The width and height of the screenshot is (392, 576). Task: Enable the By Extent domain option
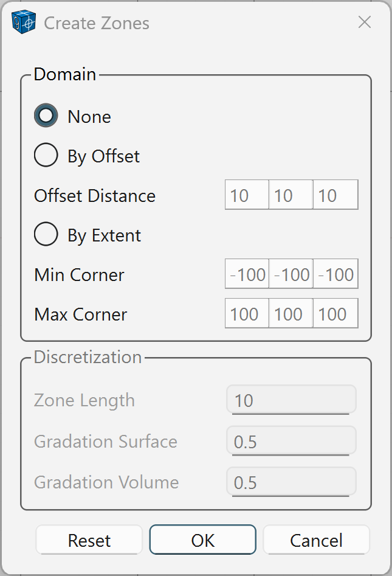click(x=46, y=235)
